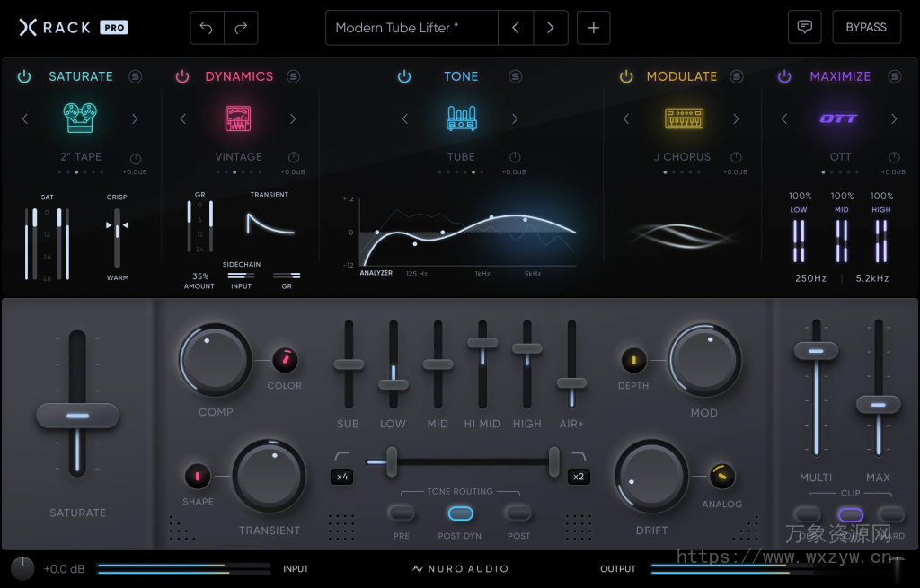Click the next arrow beside the Tube module

coord(515,118)
